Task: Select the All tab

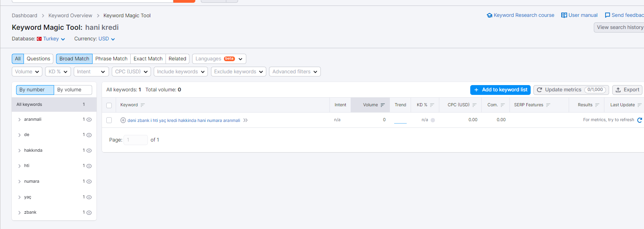Action: [x=18, y=59]
